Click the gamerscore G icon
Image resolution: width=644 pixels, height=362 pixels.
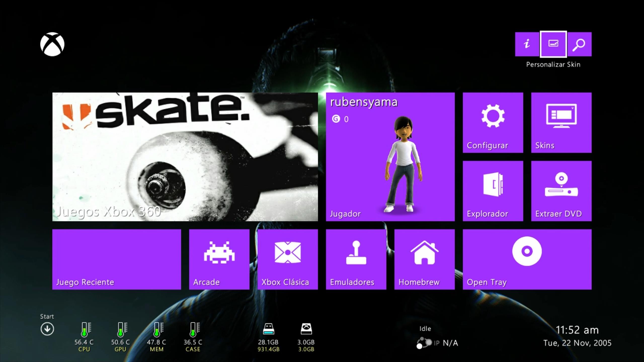(336, 119)
